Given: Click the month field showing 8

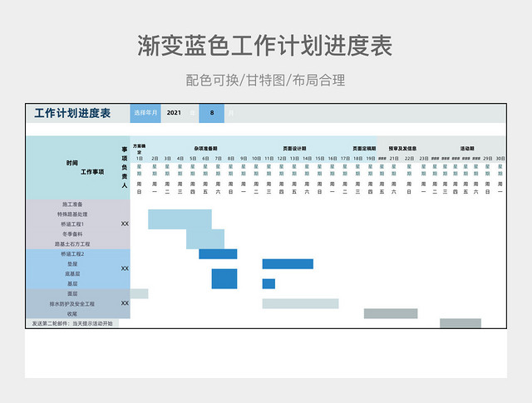Looking at the screenshot, I should click(x=212, y=113).
